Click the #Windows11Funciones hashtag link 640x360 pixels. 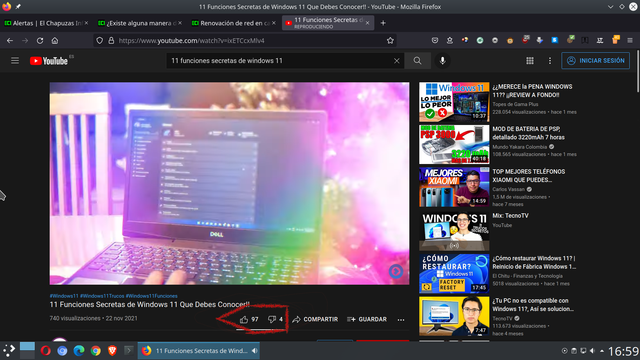point(151,296)
